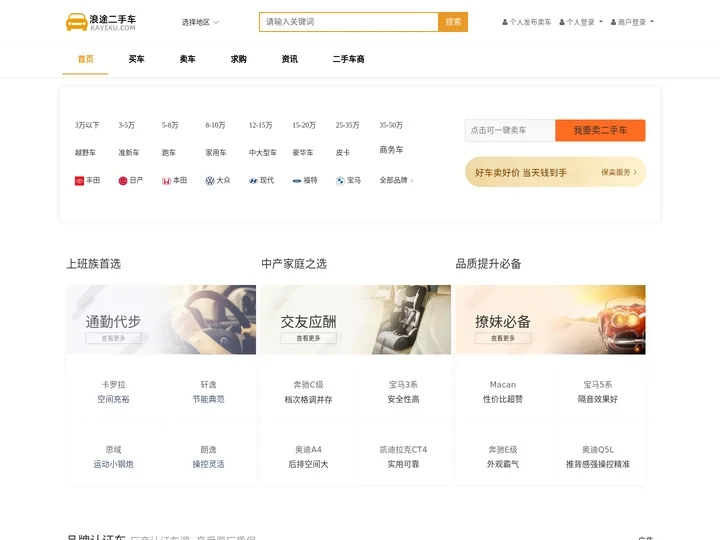Open the Macan 性价比超赞 card
720x540 pixels.
pos(503,392)
